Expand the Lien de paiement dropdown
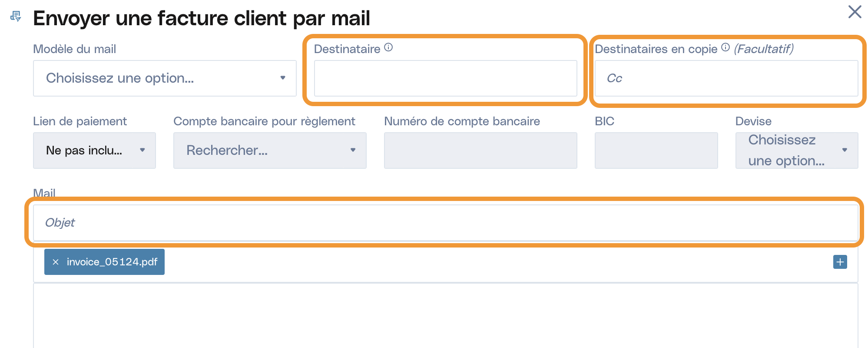 (94, 151)
